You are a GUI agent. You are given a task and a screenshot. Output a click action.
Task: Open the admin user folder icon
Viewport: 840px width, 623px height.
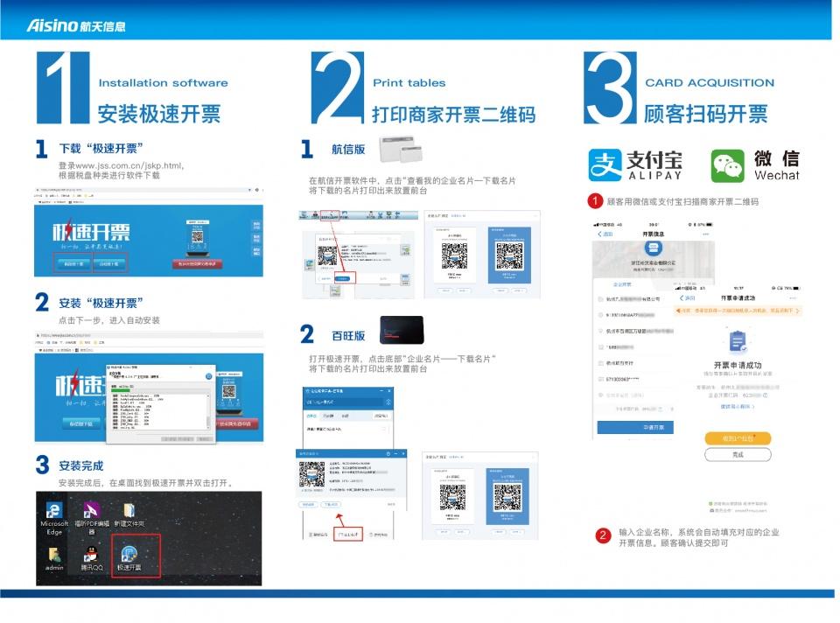coord(54,559)
